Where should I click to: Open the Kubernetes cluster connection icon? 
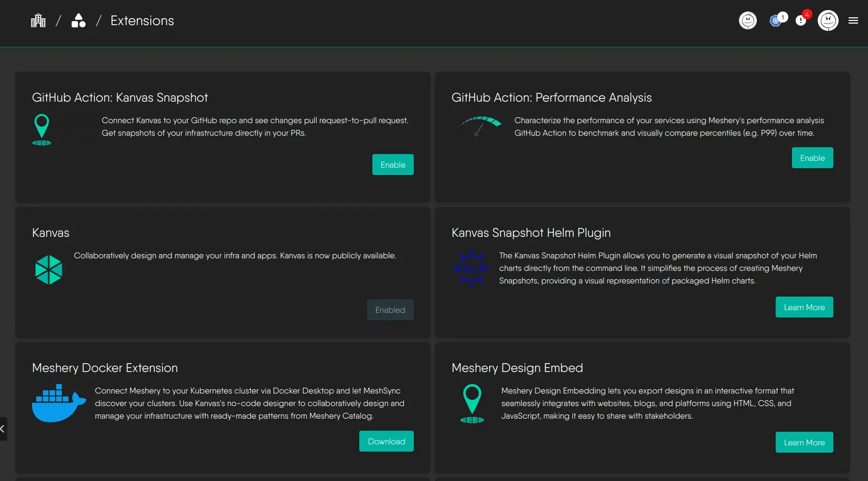click(x=776, y=21)
